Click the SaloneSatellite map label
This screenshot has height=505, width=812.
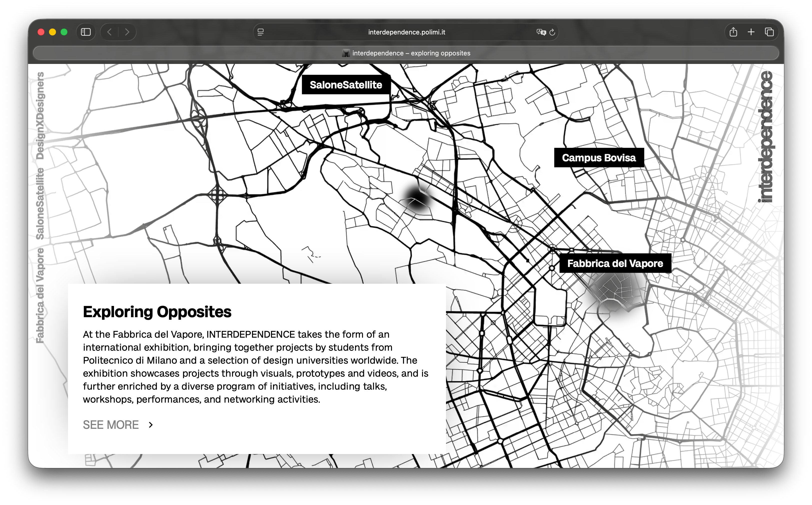click(346, 85)
